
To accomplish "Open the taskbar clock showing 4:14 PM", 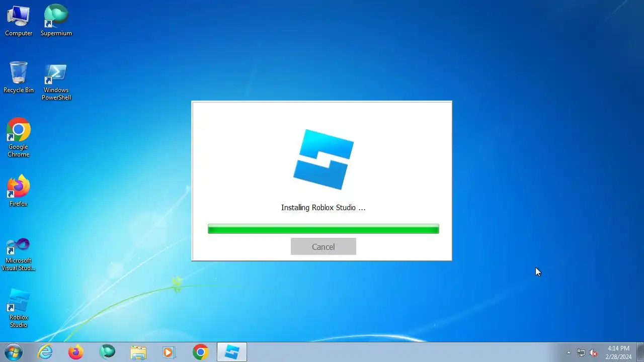I will coord(618,352).
